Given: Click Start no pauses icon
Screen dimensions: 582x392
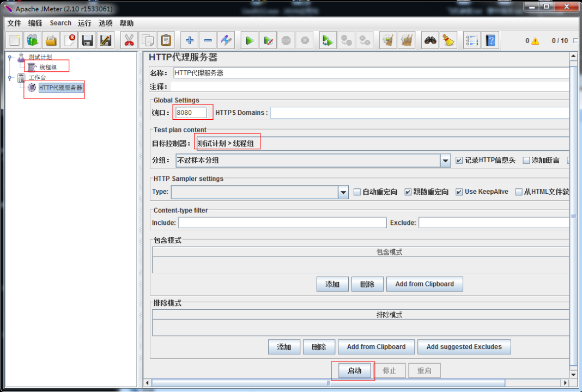Looking at the screenshot, I should [268, 40].
